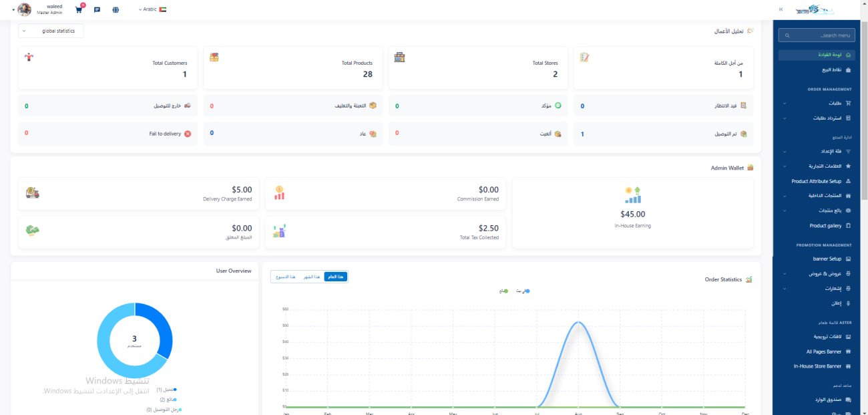Image resolution: width=868 pixels, height=415 pixels.
Task: Click the In-House Earning chart icon
Action: pos(632,194)
